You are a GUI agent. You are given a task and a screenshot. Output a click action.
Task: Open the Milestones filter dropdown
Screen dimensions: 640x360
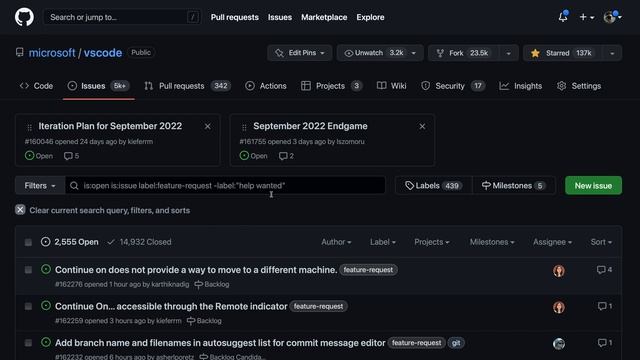[492, 242]
